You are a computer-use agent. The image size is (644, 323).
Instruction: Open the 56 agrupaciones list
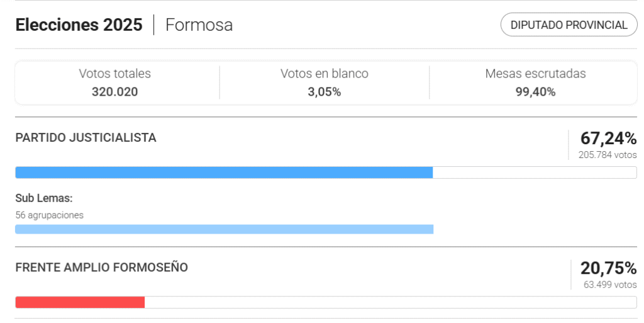click(49, 215)
